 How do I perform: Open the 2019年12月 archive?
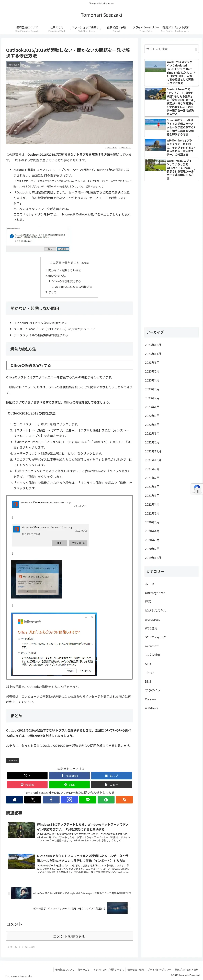tap(153, 558)
